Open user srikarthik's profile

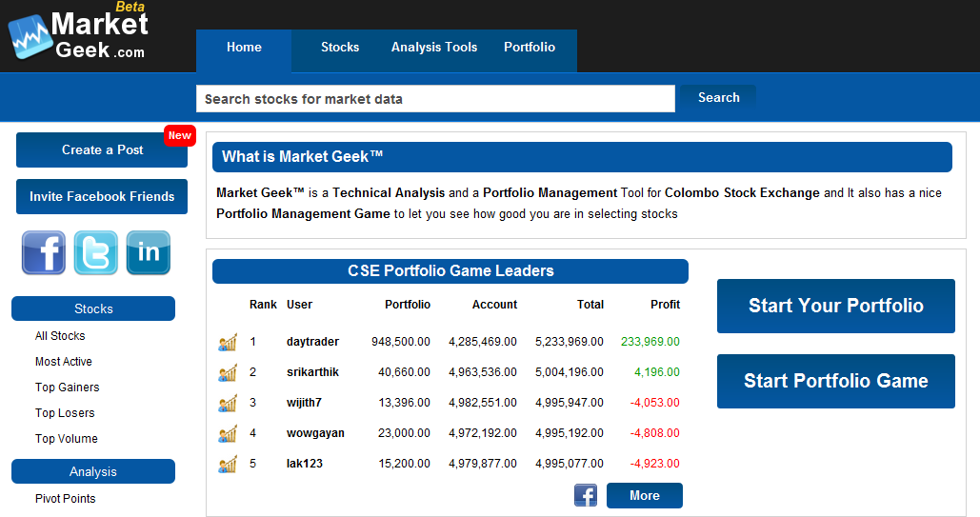point(312,372)
